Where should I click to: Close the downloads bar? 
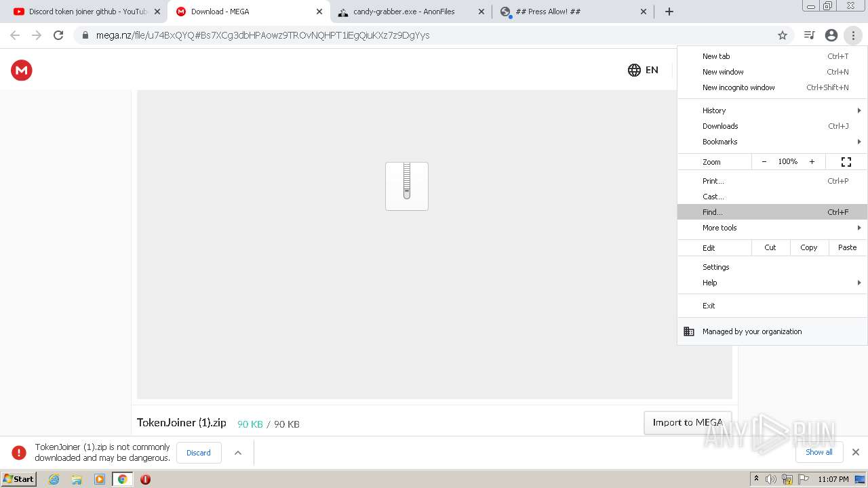tap(856, 452)
